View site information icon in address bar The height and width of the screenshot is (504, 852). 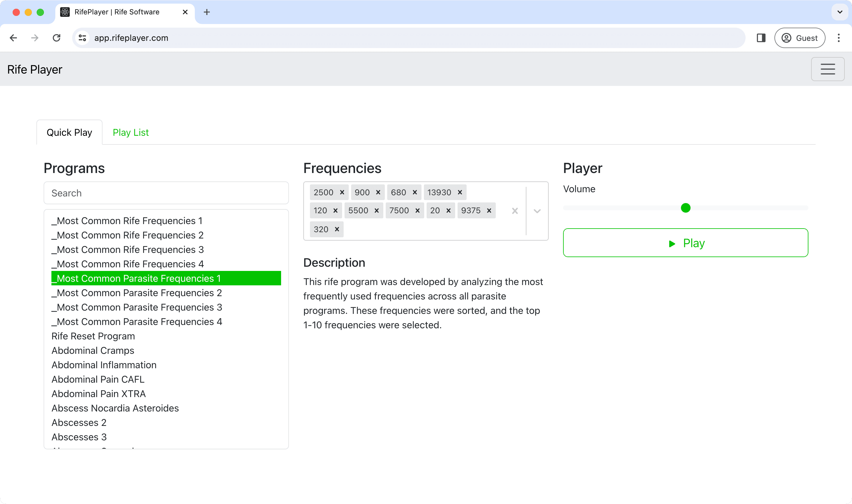point(82,38)
